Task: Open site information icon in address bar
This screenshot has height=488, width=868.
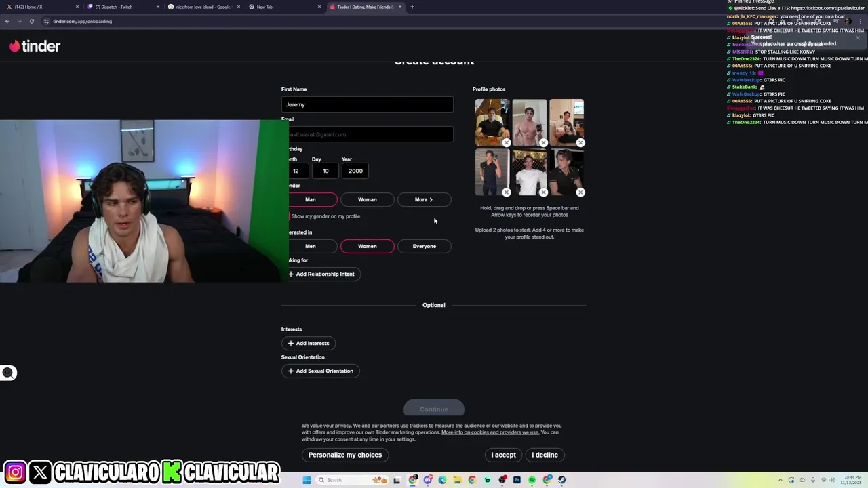Action: [46, 21]
